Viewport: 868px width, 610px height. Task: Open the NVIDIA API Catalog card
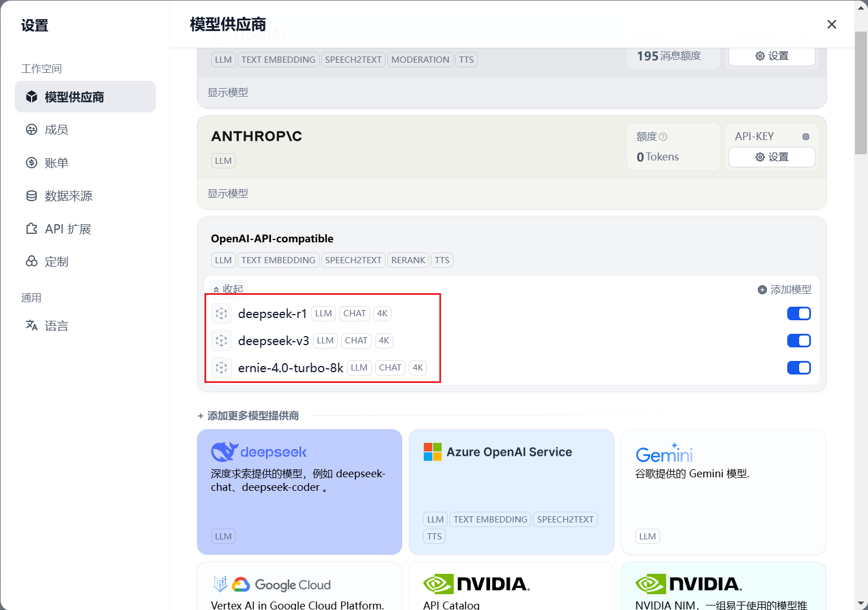coord(511,586)
